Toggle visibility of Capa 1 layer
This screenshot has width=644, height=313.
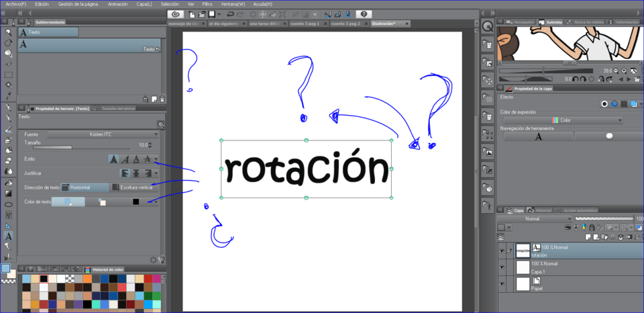coord(502,267)
